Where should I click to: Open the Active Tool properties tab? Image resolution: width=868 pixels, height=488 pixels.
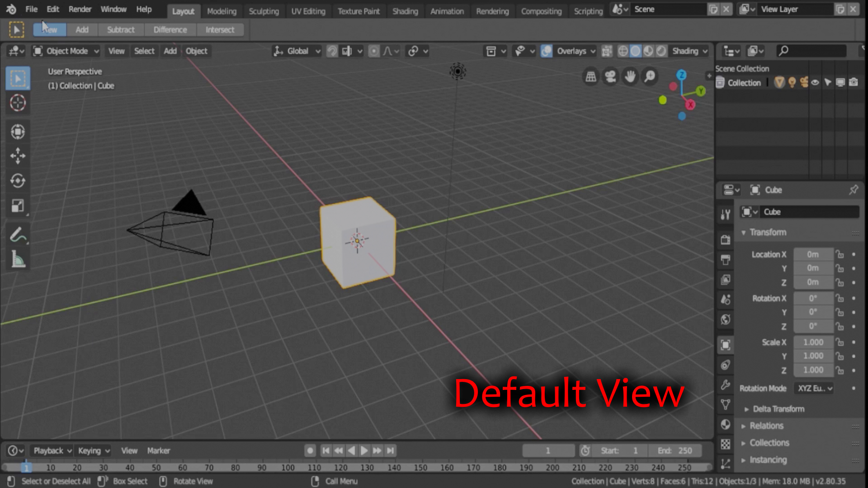click(726, 214)
